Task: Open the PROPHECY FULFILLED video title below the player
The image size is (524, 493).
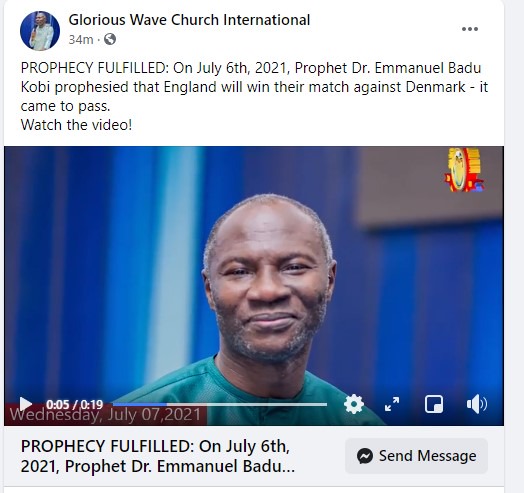Action: point(158,456)
